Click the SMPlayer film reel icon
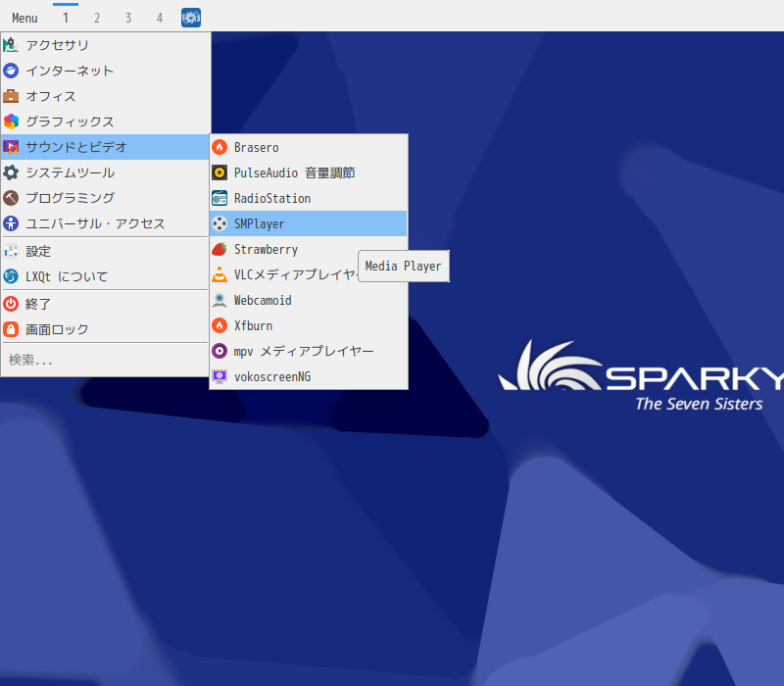784x686 pixels. coord(220,223)
